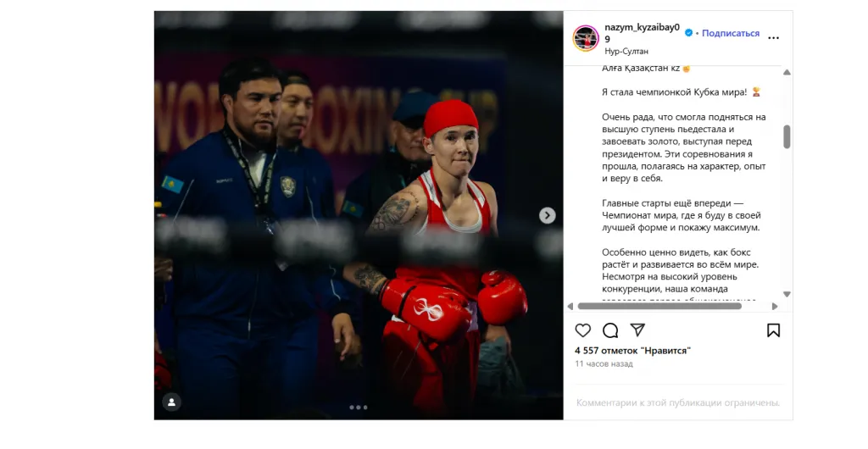This screenshot has width=868, height=449.
Task: Click the vertical scrollbar thumb in caption
Action: tap(787, 136)
